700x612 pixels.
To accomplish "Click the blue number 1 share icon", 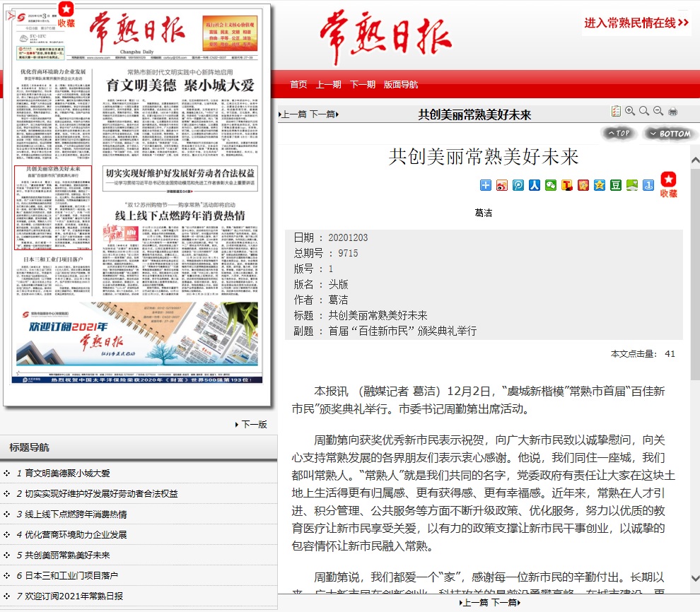I will point(648,185).
